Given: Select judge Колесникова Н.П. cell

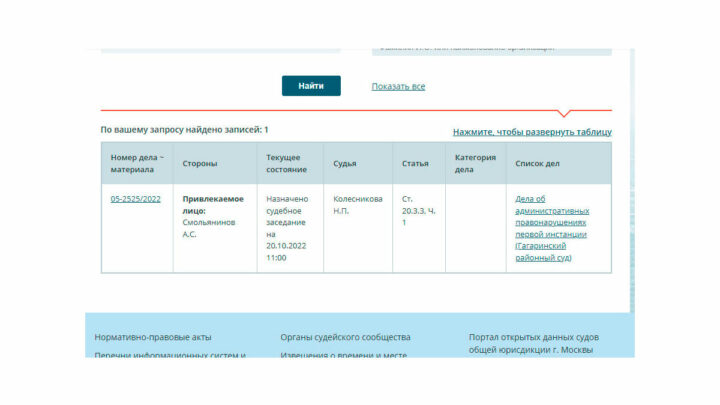Looking at the screenshot, I should click(x=358, y=228).
